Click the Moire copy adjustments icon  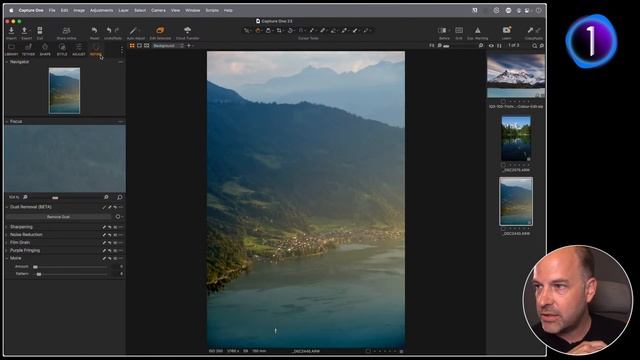tap(104, 258)
